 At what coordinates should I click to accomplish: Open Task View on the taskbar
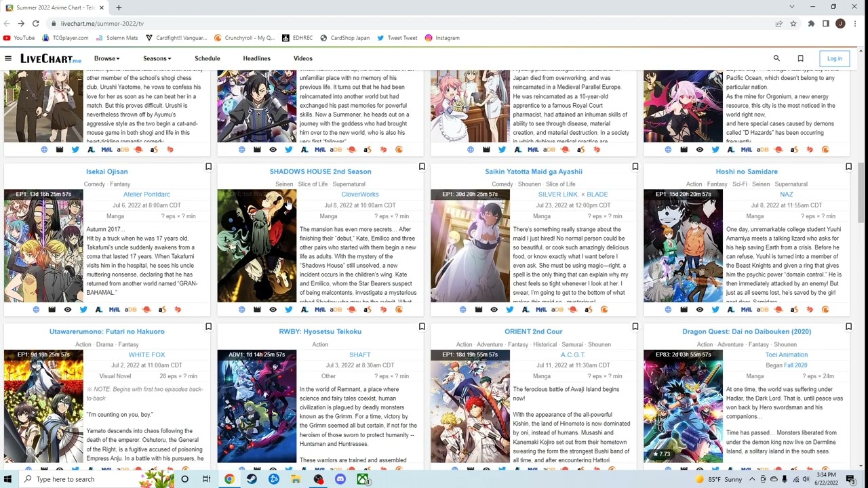(x=206, y=479)
